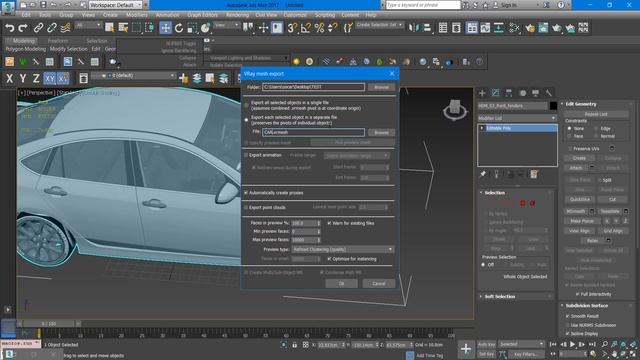This screenshot has height=360, width=640.
Task: Toggle the Preserve UVs checkbox
Action: [569, 149]
